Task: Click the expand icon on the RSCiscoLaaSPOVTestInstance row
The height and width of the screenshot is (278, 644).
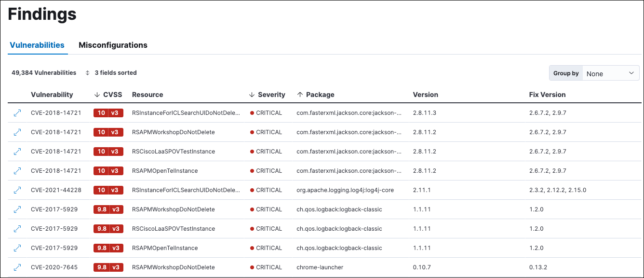Action: (17, 151)
